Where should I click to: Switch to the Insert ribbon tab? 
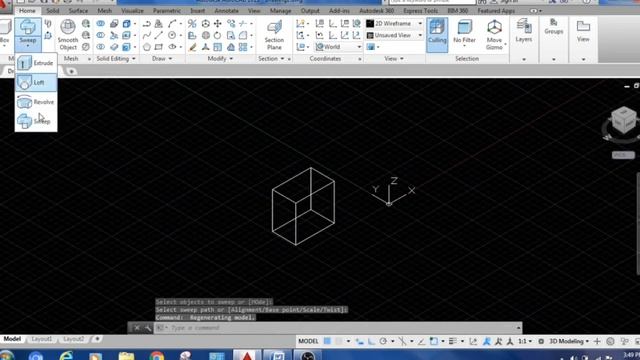pyautogui.click(x=198, y=11)
